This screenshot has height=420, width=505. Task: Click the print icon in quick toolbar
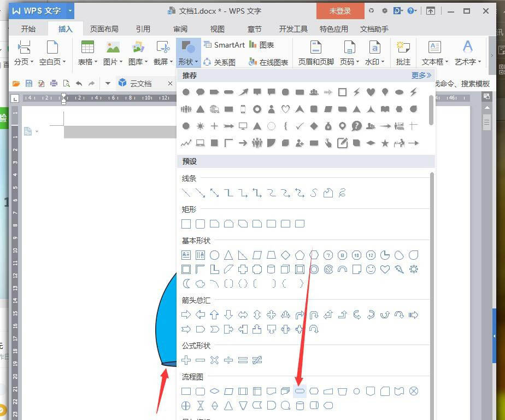coord(54,84)
